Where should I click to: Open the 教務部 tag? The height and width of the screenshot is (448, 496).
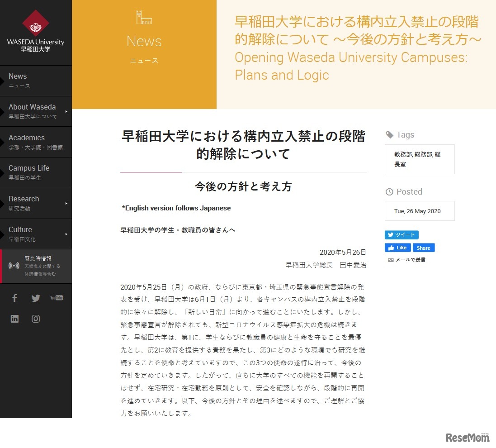click(x=402, y=154)
